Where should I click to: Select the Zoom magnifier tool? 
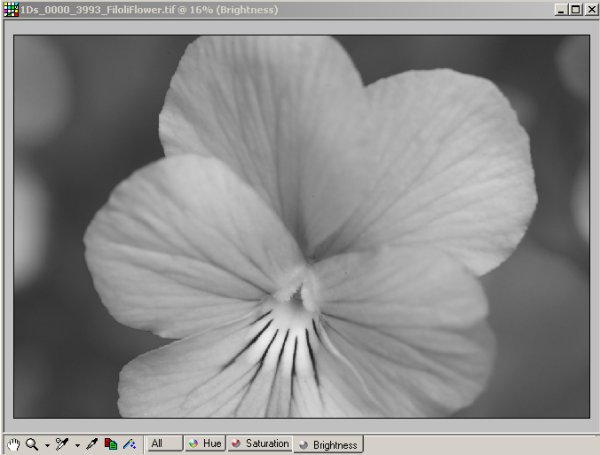click(x=32, y=443)
